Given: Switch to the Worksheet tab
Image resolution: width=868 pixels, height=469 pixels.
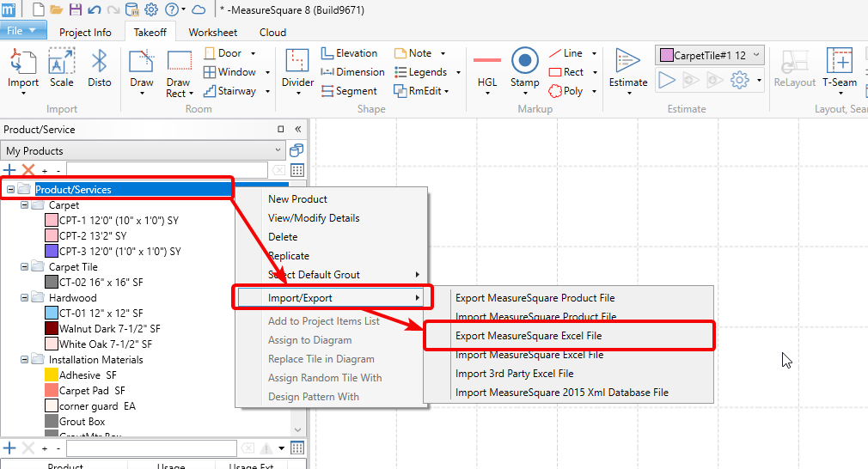Looking at the screenshot, I should [212, 32].
